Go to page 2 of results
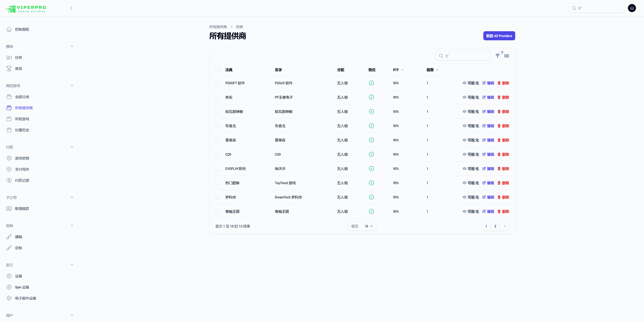644x322 pixels. (x=495, y=226)
